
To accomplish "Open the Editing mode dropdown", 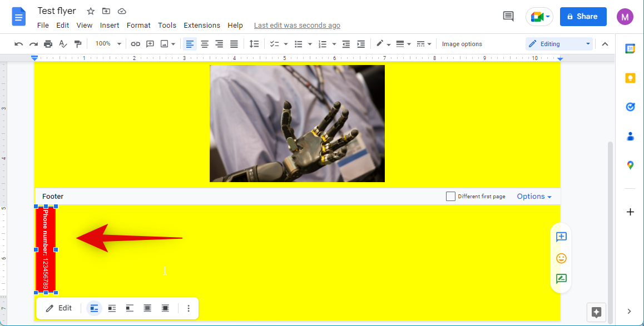I will (558, 44).
